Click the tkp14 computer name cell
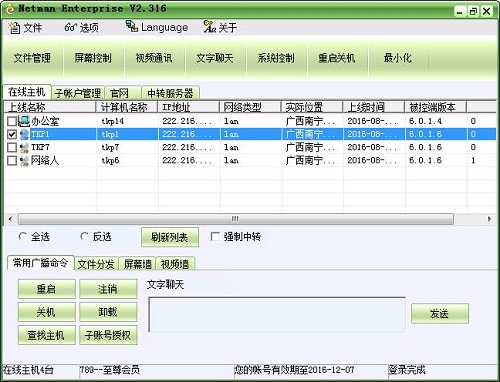This screenshot has width=500, height=382. [x=113, y=121]
